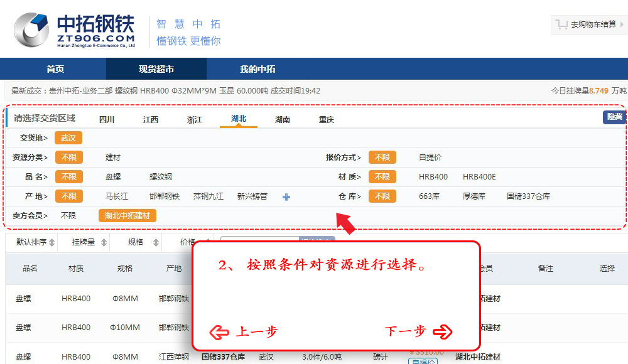
Task: Hide the filter panel with 隐藏 button
Action: 614,117
